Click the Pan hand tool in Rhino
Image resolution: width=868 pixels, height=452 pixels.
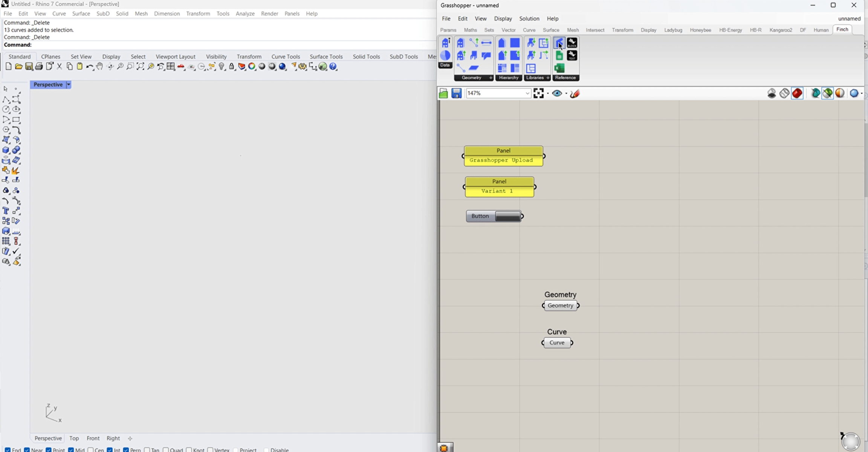pyautogui.click(x=99, y=67)
